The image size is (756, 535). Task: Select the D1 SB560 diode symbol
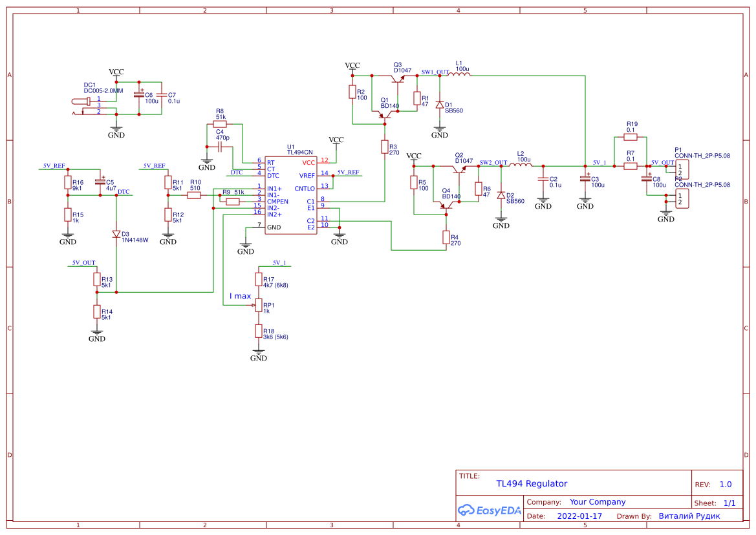(x=439, y=105)
